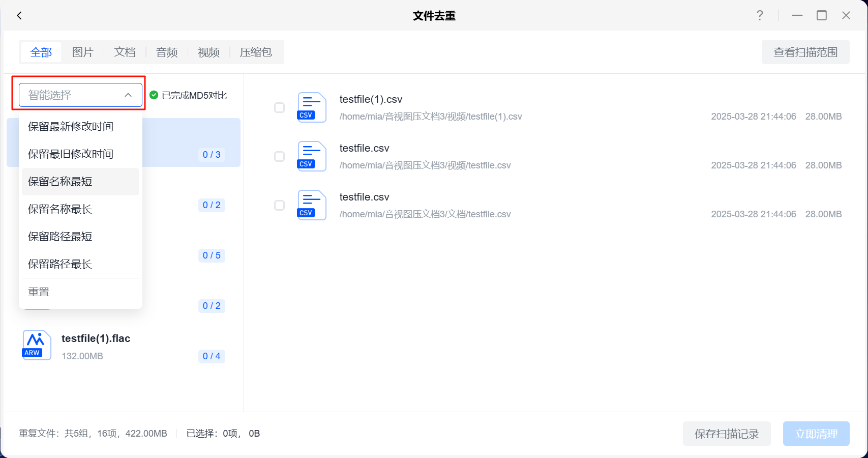Click the testfile(1).csv file icon
The height and width of the screenshot is (458, 868).
tap(311, 107)
